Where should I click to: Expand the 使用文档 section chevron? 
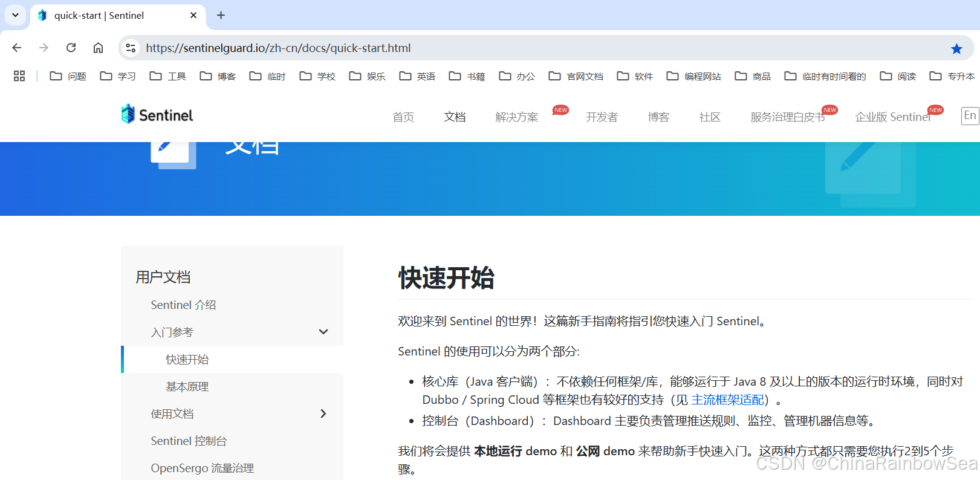(x=323, y=414)
